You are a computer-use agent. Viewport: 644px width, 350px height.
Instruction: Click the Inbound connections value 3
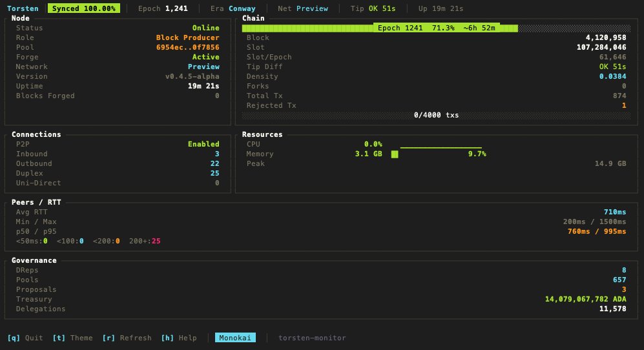tap(217, 154)
